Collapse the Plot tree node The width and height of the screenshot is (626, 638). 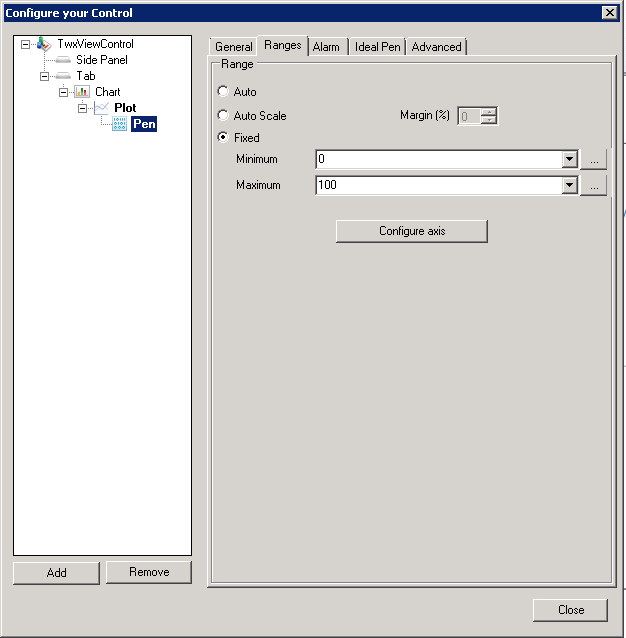83,108
